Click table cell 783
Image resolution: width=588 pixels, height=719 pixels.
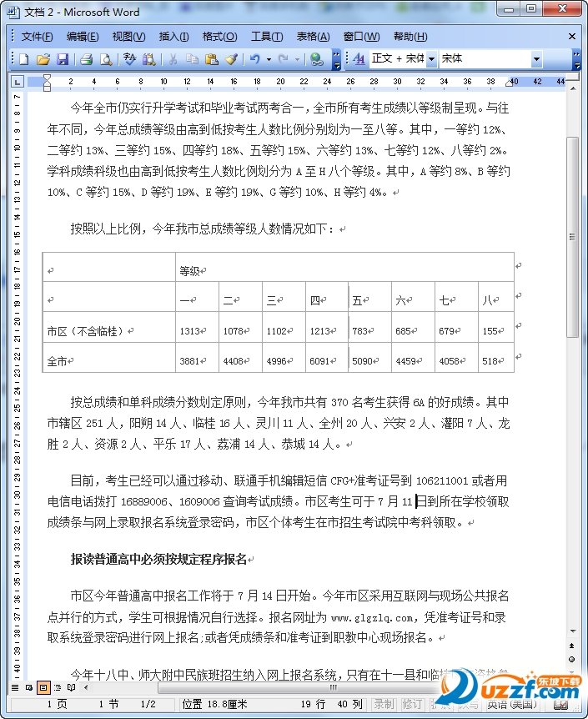pyautogui.click(x=369, y=327)
